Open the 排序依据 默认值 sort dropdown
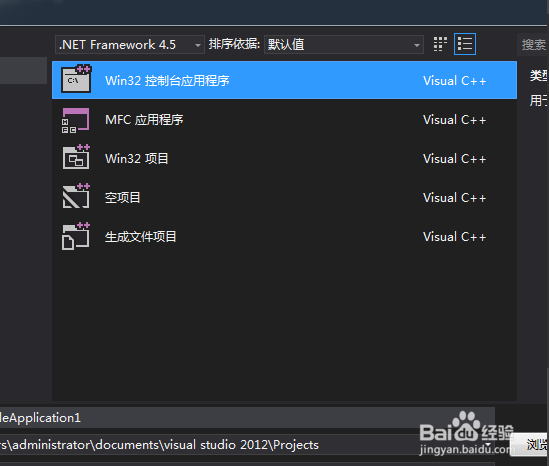The height and width of the screenshot is (466, 549). pyautogui.click(x=343, y=44)
